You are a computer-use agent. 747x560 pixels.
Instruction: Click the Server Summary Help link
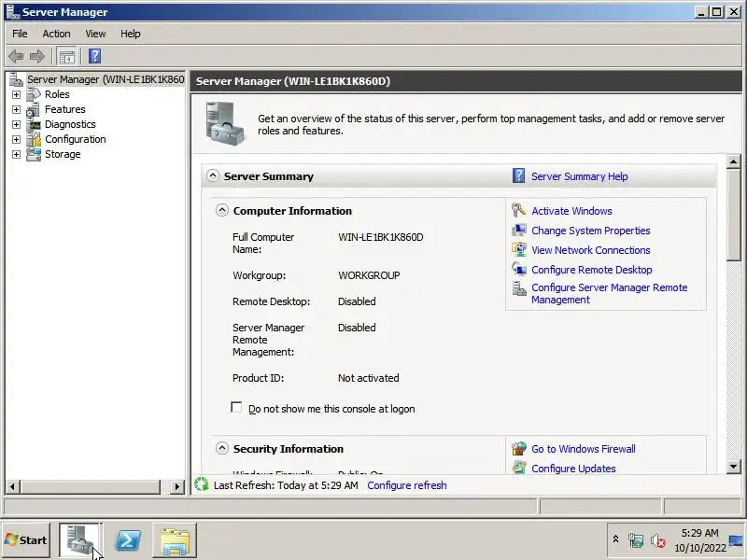pyautogui.click(x=579, y=176)
